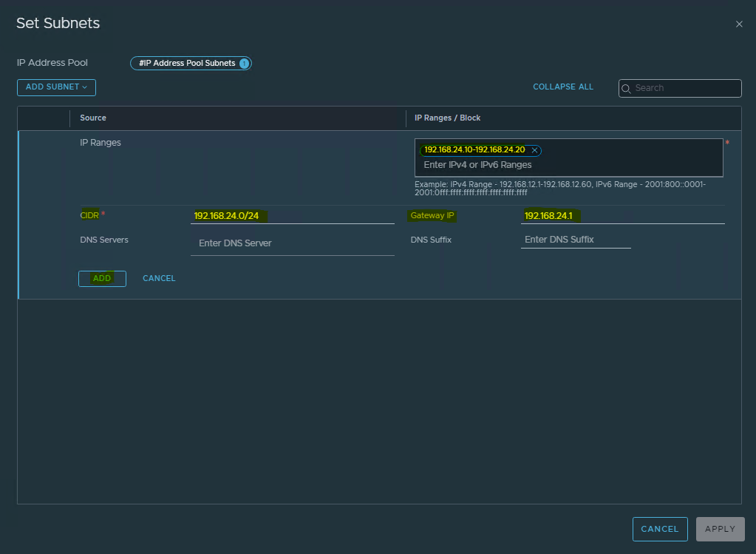
Task: Click the subnet count badge showing 1
Action: 244,64
